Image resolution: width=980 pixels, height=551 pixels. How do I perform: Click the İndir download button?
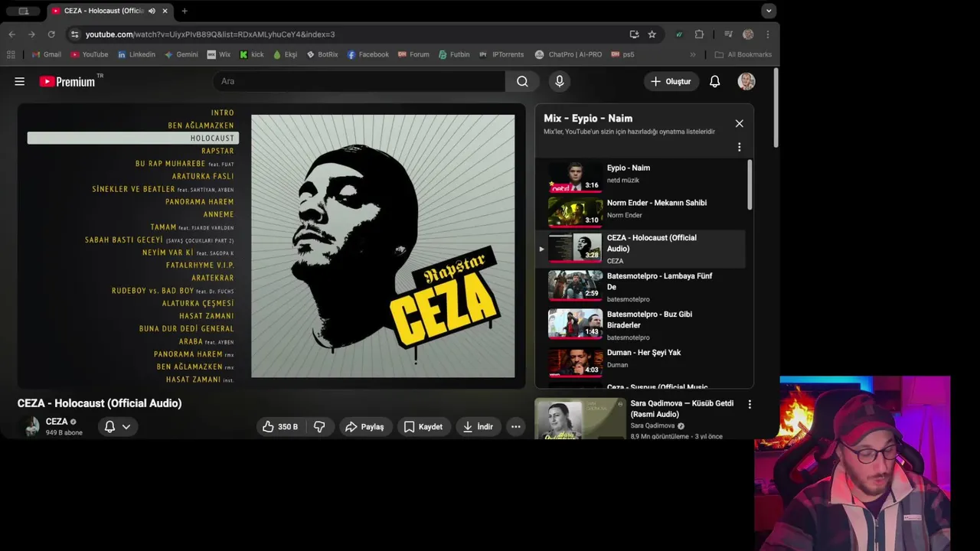click(x=478, y=426)
